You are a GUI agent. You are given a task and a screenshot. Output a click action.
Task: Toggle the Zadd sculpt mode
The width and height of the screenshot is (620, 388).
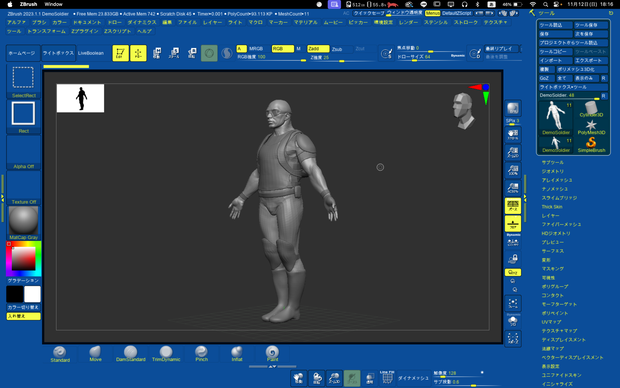[318, 49]
